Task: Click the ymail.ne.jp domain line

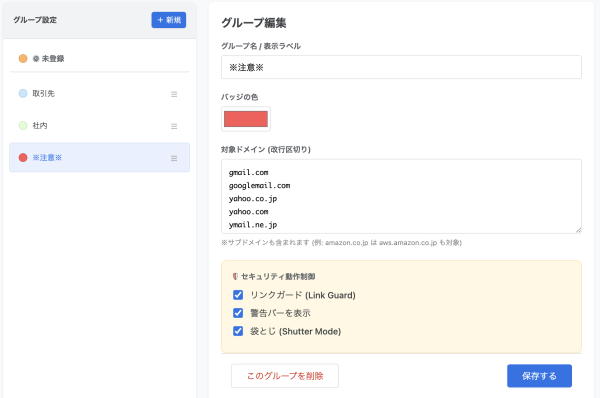Action: (x=253, y=225)
